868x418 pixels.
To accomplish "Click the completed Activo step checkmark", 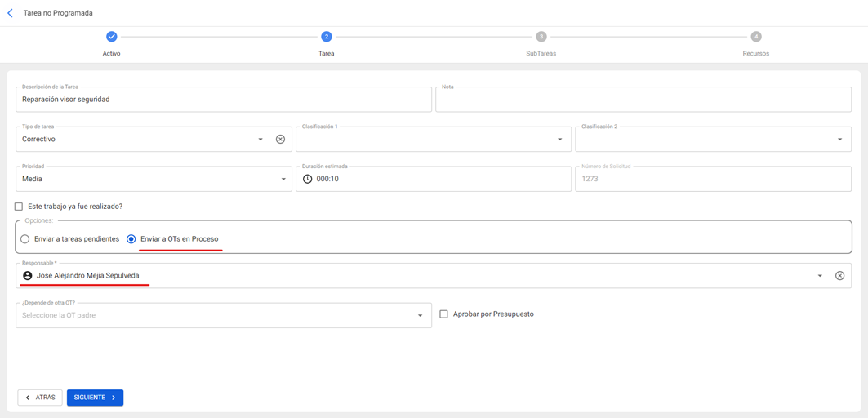I will pos(112,37).
